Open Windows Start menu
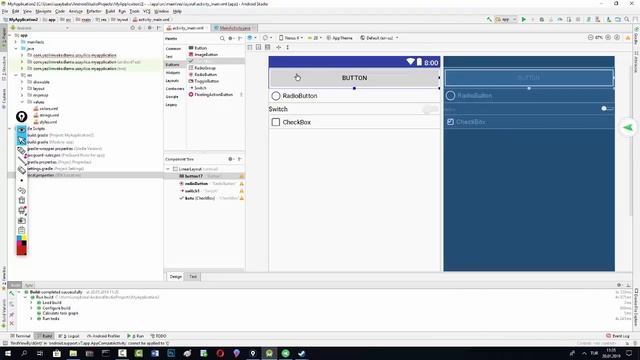This screenshot has height=360, width=640. pos(7,353)
